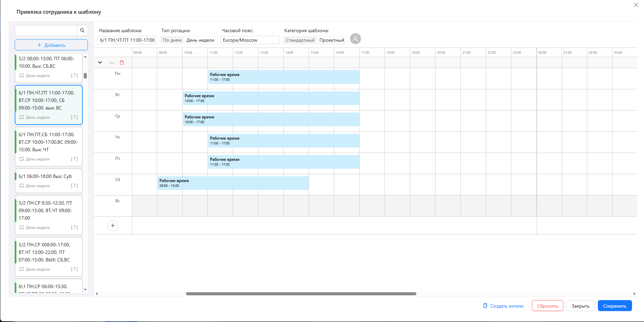The width and height of the screenshot is (644, 322).
Task: Click the Пт day label
Action: [118, 158]
